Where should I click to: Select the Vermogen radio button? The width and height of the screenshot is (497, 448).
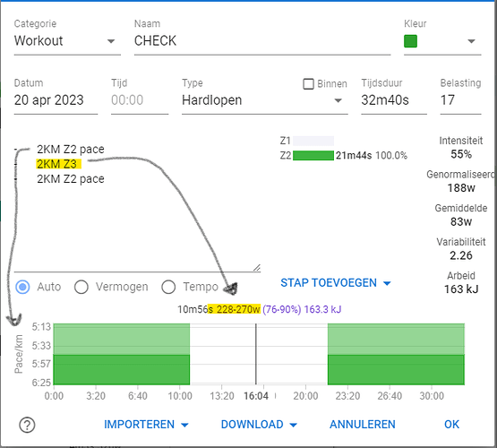(x=81, y=287)
